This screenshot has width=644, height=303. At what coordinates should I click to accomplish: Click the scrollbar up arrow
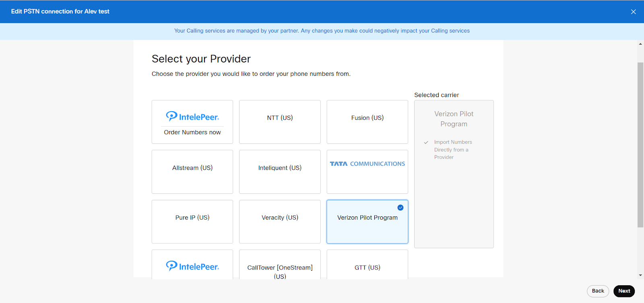640,44
